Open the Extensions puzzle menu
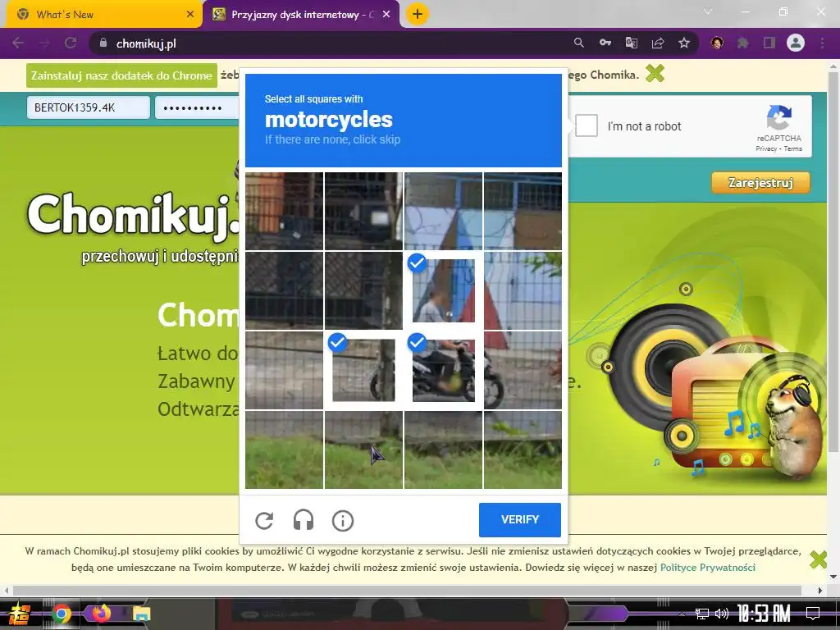Viewport: 840px width, 630px height. click(x=743, y=43)
